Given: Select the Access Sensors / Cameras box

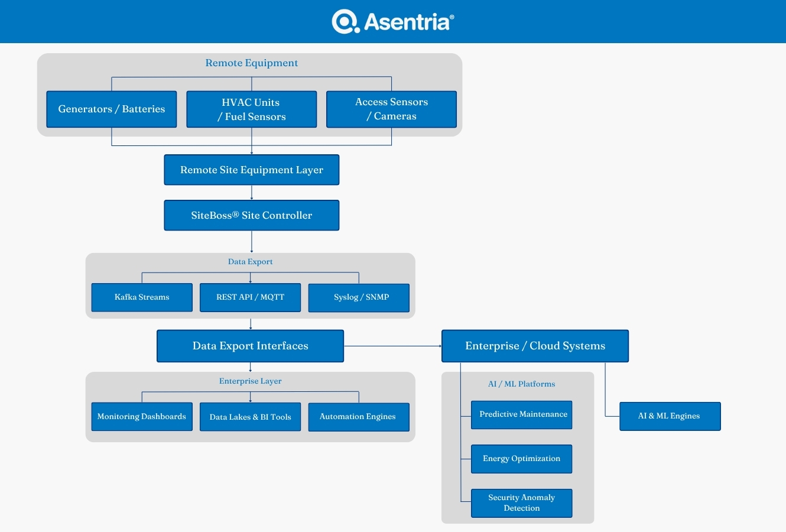Looking at the screenshot, I should tap(391, 109).
